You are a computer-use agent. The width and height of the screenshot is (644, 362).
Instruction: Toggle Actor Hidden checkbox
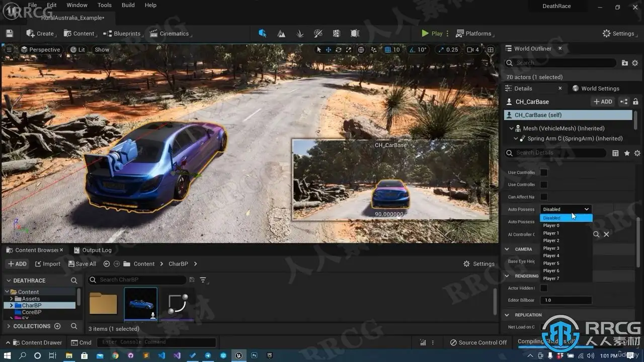tap(544, 288)
